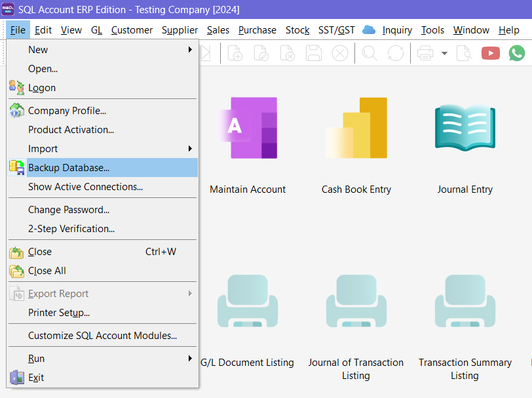The width and height of the screenshot is (532, 398).
Task: Click the printer icon in the toolbar
Action: pos(425,53)
